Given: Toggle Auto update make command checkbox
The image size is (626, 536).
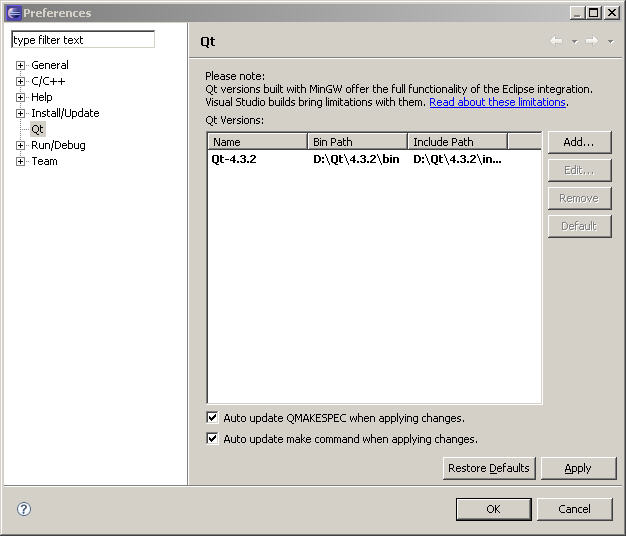Looking at the screenshot, I should (x=212, y=439).
